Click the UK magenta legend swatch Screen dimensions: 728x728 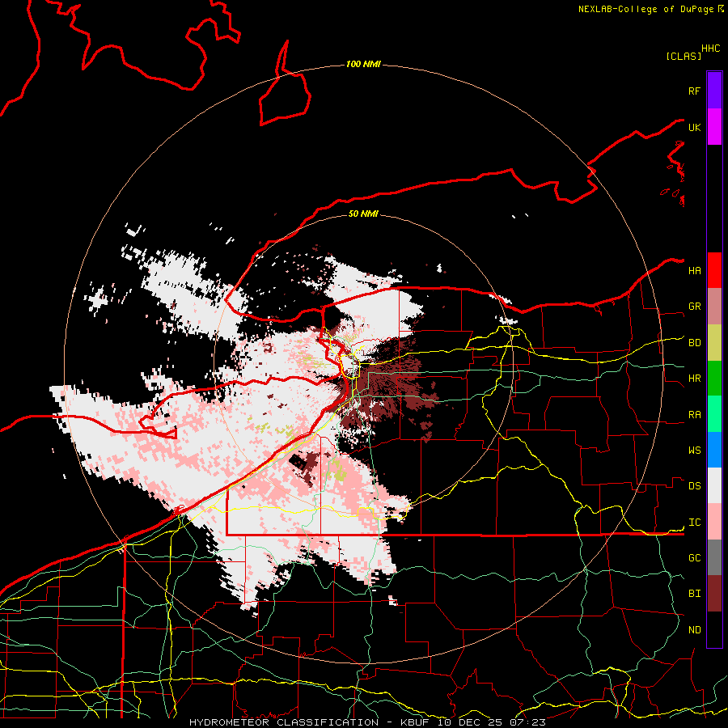(714, 126)
